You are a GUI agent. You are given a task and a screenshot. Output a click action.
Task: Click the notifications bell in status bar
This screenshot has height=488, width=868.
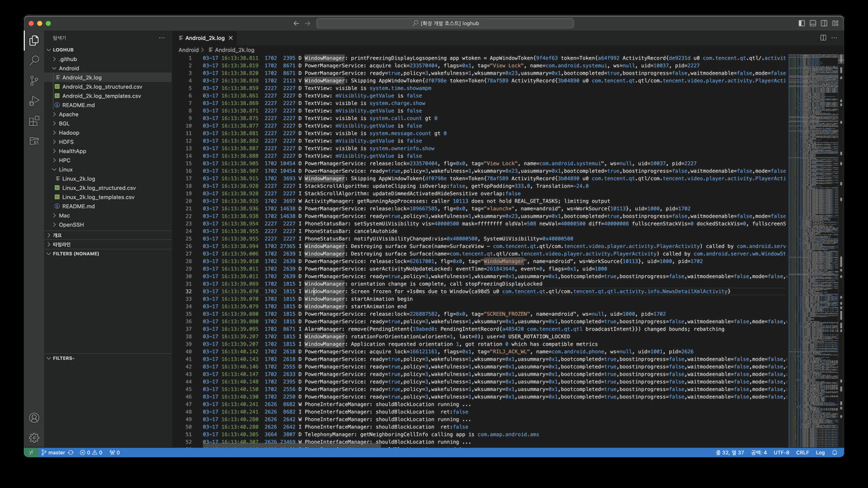coord(835,452)
